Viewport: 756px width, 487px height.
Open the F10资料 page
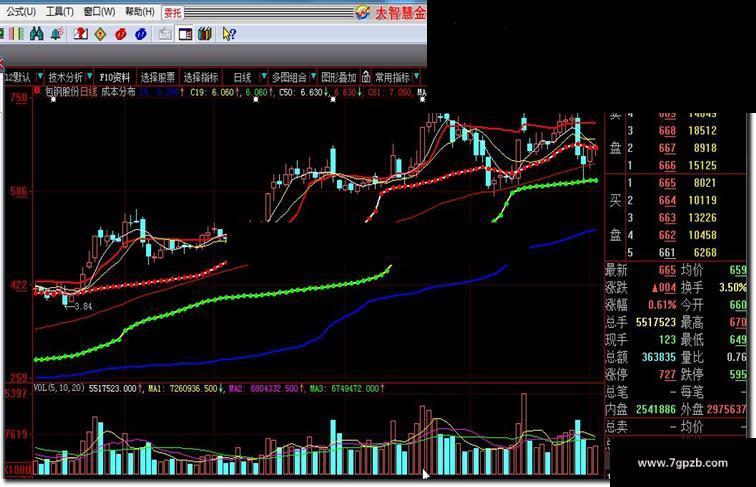pos(115,77)
